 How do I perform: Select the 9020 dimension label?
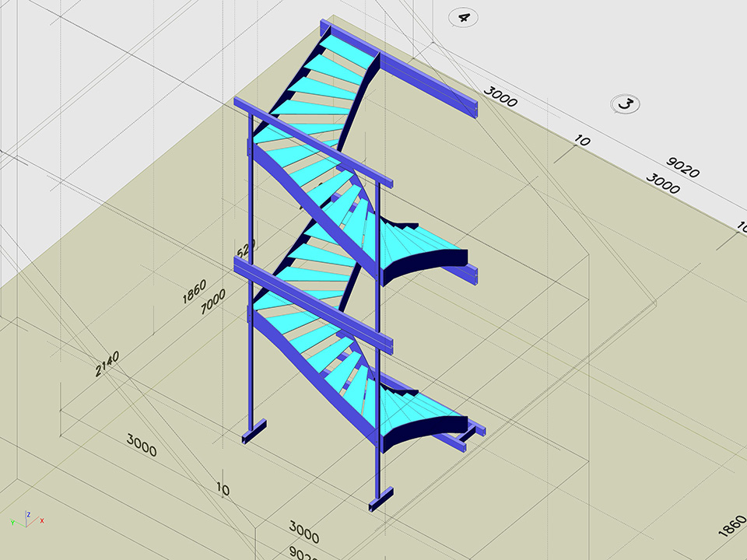[x=683, y=169]
